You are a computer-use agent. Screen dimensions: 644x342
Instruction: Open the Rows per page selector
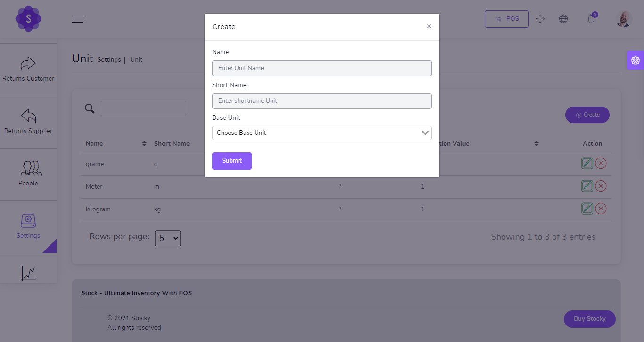coord(168,238)
